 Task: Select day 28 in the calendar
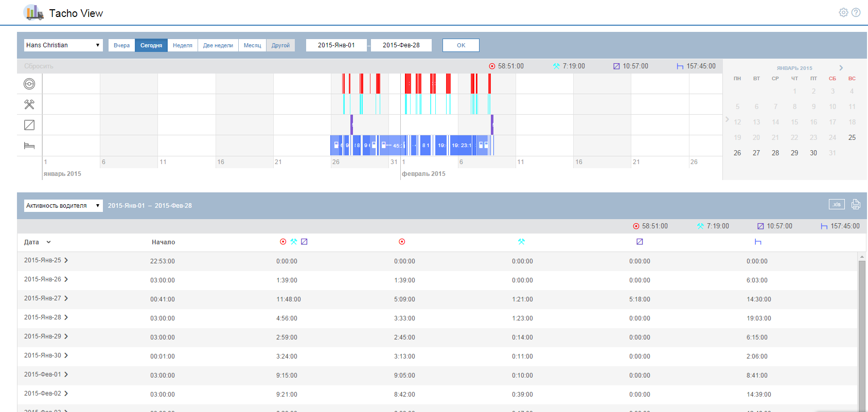[775, 153]
